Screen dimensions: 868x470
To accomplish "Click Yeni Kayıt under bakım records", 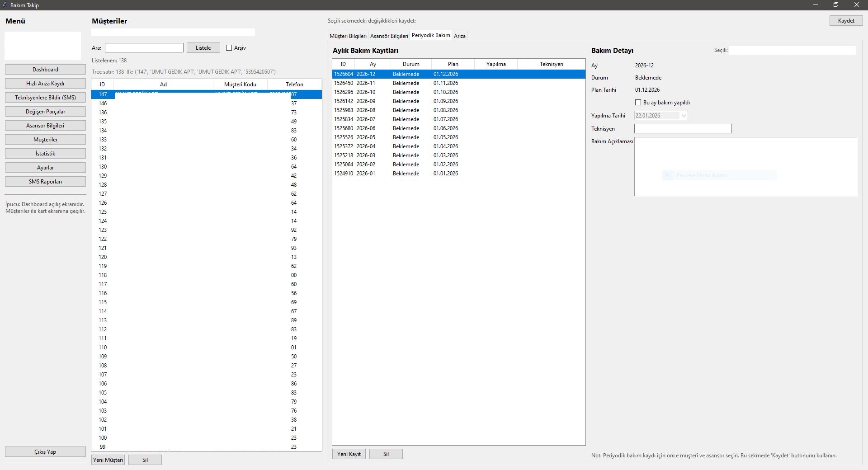I will click(349, 454).
